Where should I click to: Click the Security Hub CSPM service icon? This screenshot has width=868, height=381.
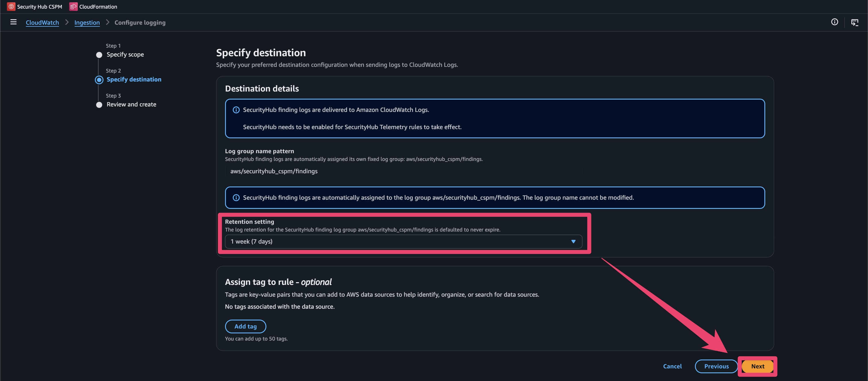click(x=11, y=6)
